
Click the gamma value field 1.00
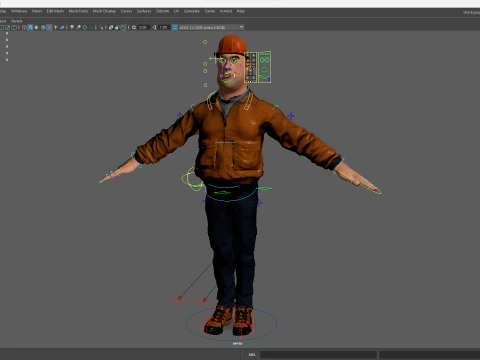coord(163,27)
